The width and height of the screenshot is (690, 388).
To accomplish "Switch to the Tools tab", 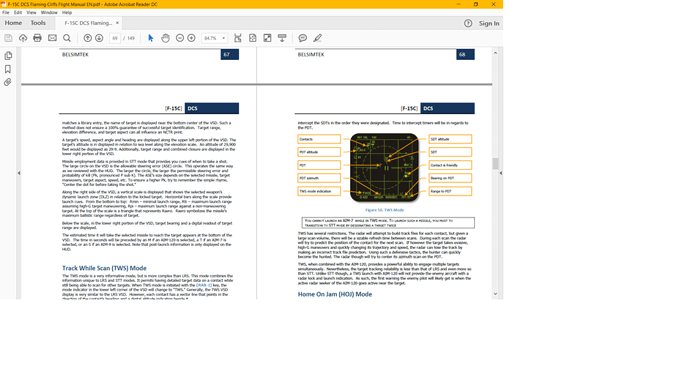I will pos(38,23).
